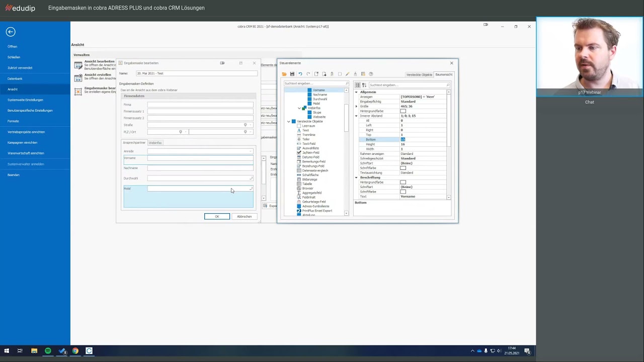Cancel the dialog with Abbrechen
The image size is (644, 362).
245,216
